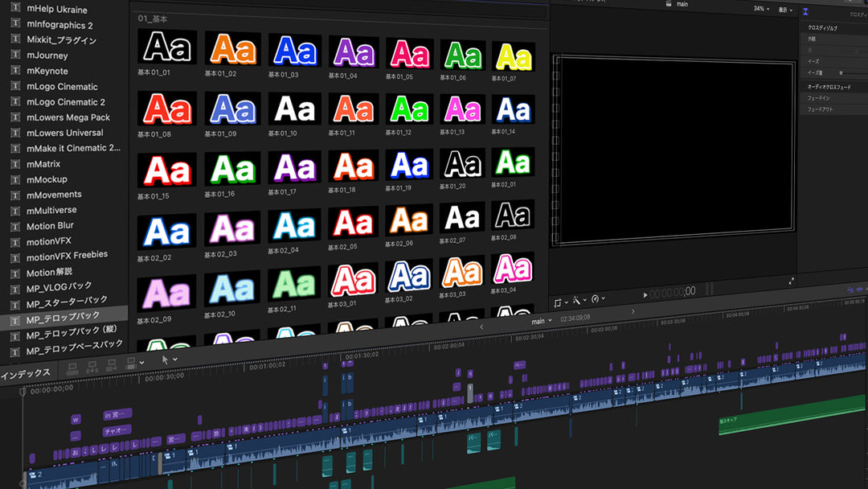Open the enhancement magic wand menu
Viewport: 868px width, 489px height.
point(579,300)
